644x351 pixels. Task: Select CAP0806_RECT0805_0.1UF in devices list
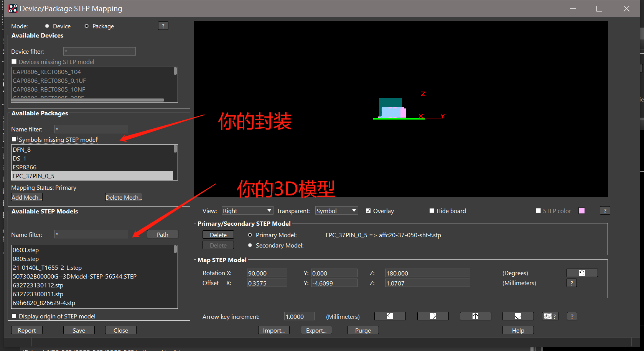pyautogui.click(x=92, y=80)
